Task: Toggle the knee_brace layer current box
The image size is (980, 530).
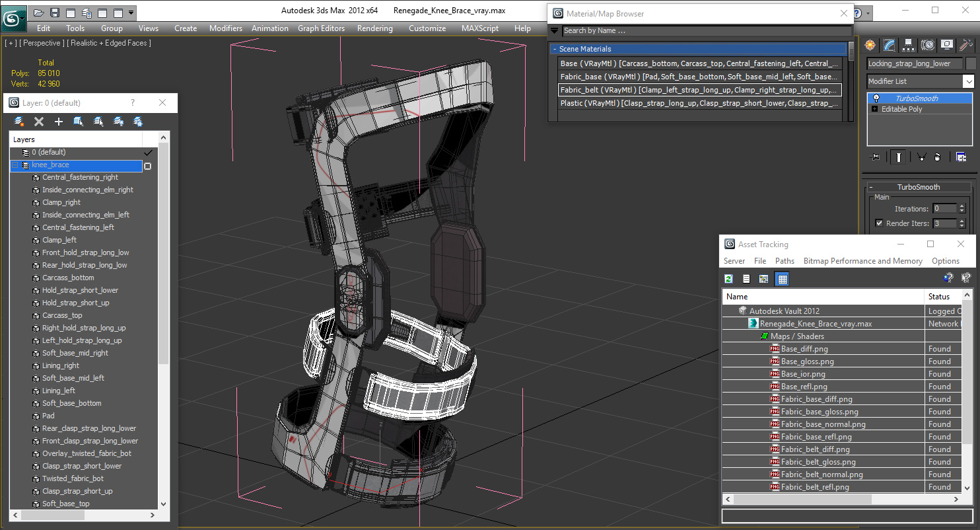Action: [x=148, y=166]
